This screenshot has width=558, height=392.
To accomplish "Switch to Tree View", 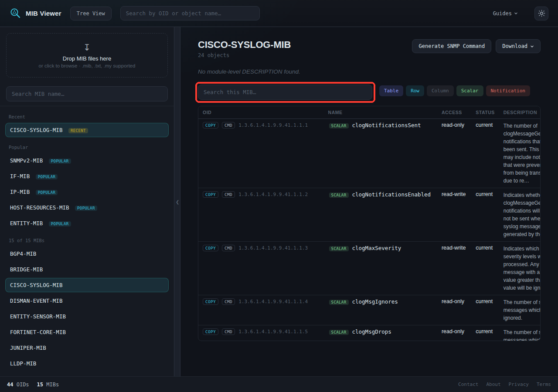I will point(91,13).
